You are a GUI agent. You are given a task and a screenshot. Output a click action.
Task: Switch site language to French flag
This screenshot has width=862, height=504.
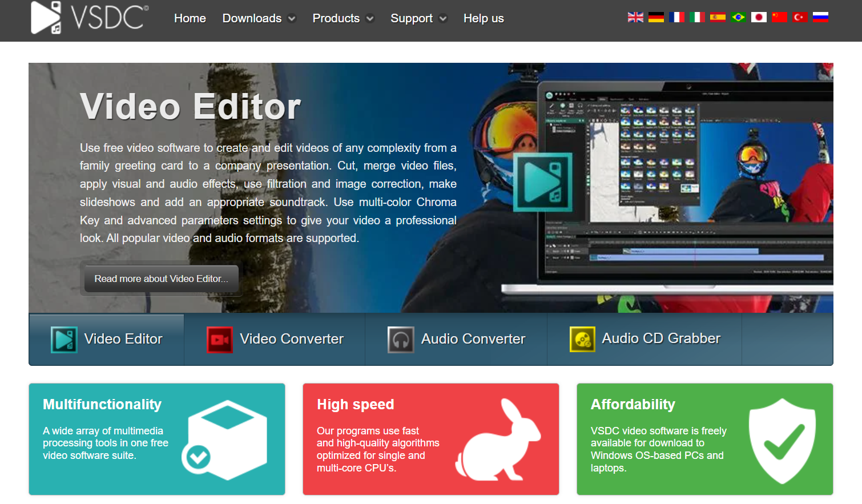(x=676, y=17)
